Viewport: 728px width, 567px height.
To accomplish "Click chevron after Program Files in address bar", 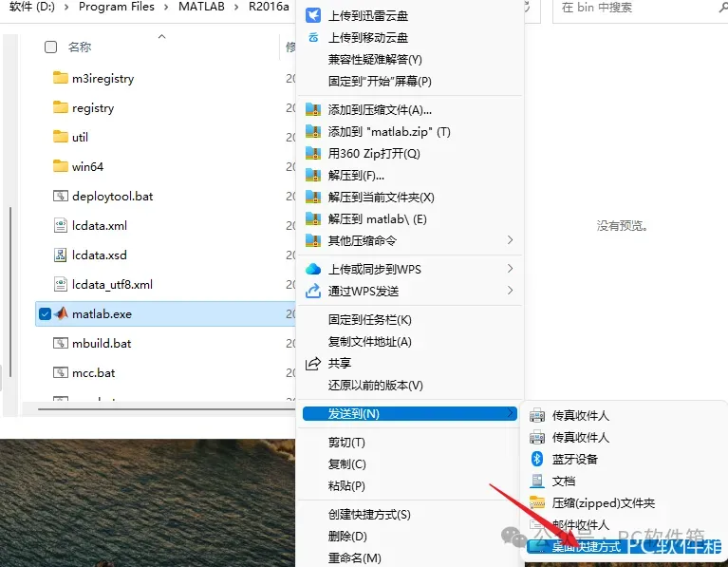I will click(166, 7).
